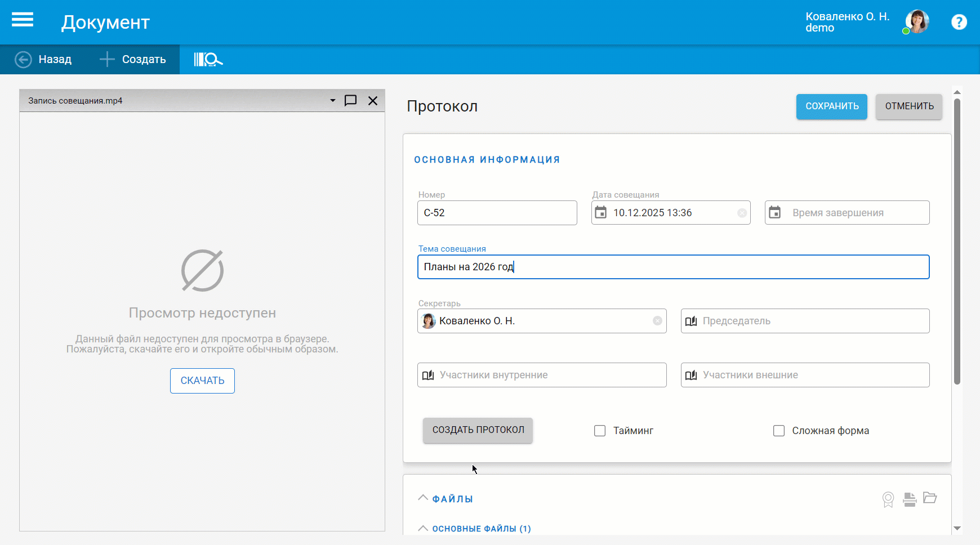Image resolution: width=980 pixels, height=545 pixels.
Task: Open file dropdown arrow for Запись совещания.mp4
Action: coord(332,101)
